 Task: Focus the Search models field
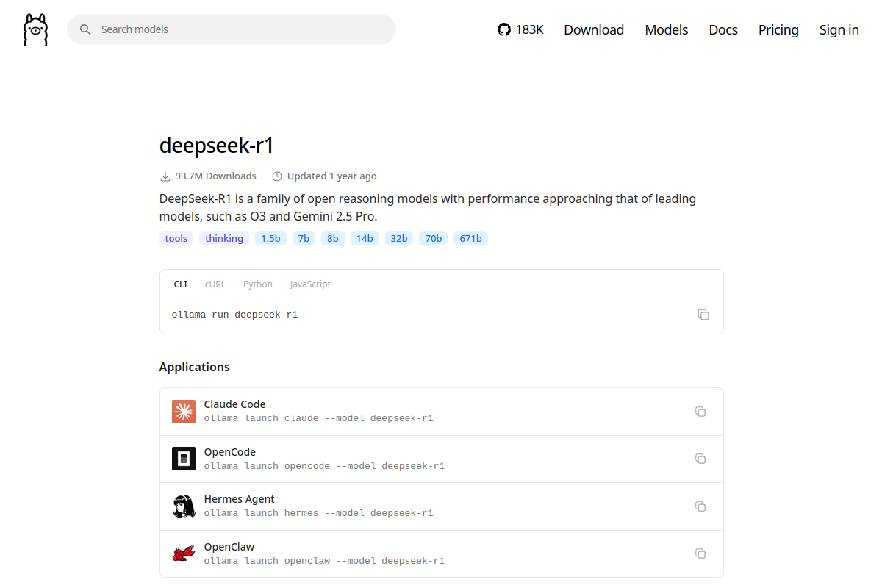(x=232, y=29)
